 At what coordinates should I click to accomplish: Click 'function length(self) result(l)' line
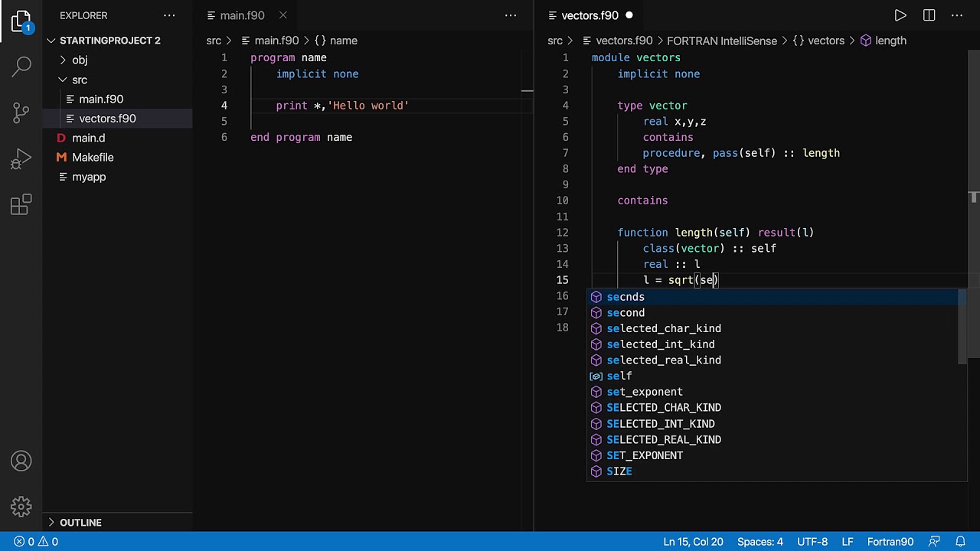click(716, 233)
